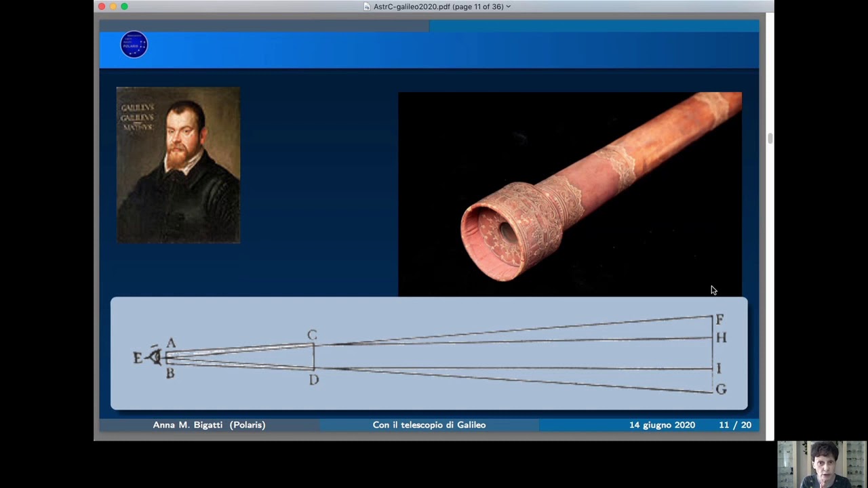Click the slide counter 11 / 20
Screen dimensions: 868x488
coord(735,425)
